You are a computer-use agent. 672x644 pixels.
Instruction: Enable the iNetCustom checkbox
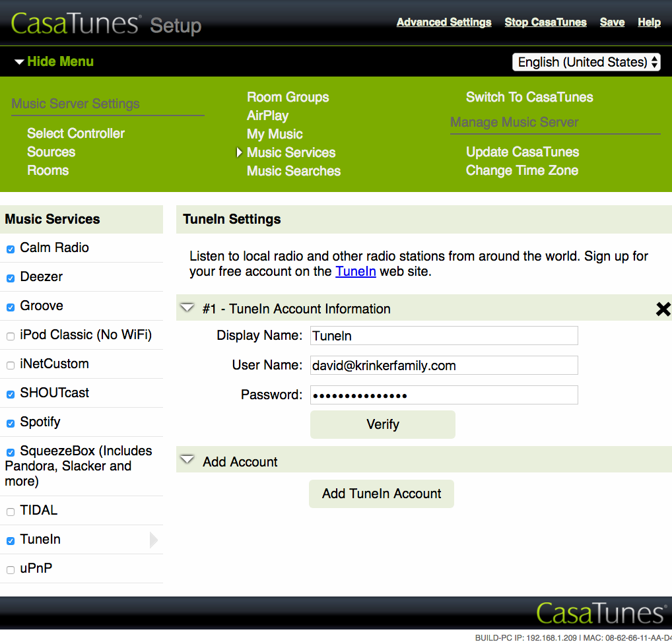point(11,365)
